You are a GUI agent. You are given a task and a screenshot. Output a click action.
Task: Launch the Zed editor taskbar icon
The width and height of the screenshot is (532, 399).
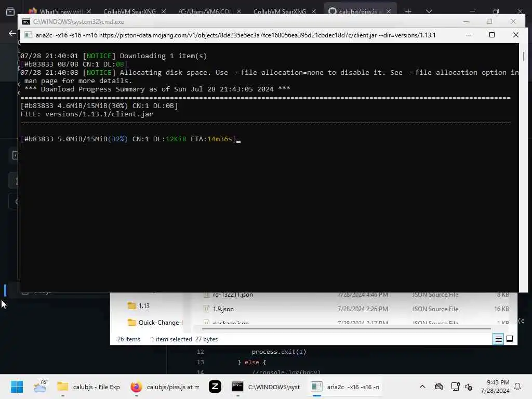tap(215, 387)
